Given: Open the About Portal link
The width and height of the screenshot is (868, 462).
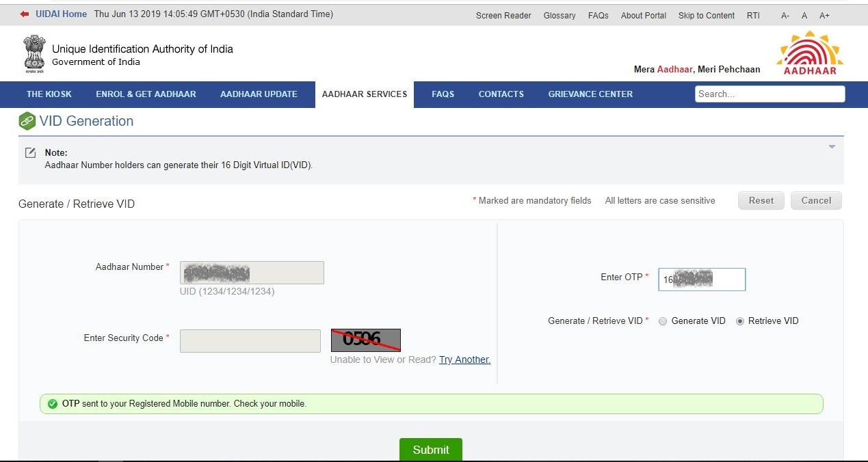Looking at the screenshot, I should 644,16.
